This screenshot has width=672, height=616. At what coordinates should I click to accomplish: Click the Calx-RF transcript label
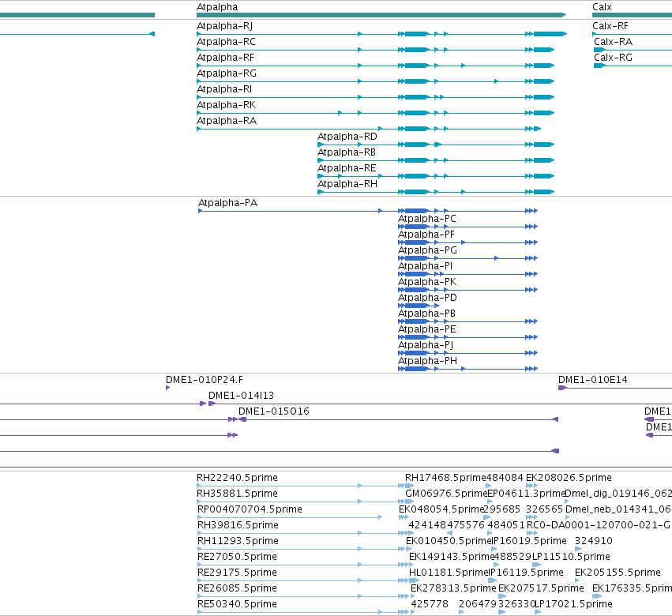(610, 26)
